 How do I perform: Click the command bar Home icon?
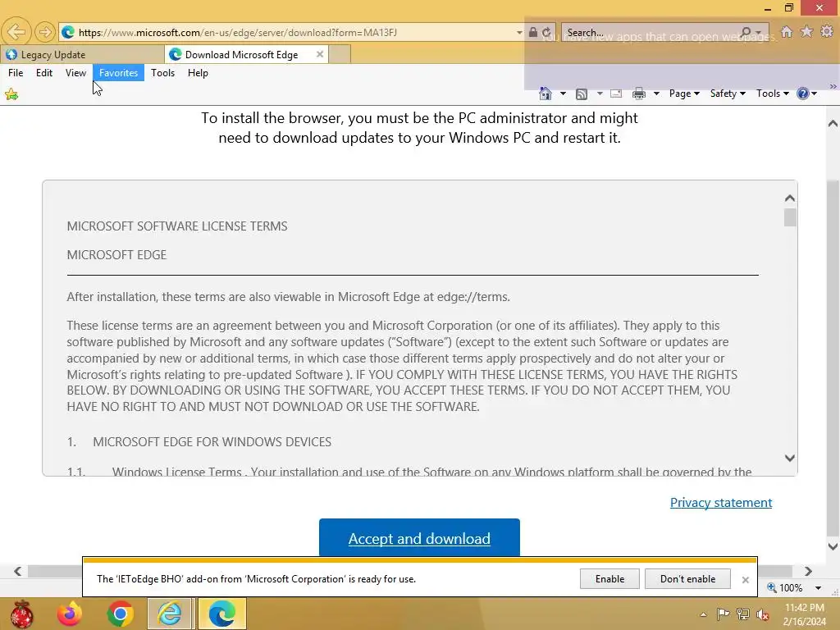[x=546, y=94]
